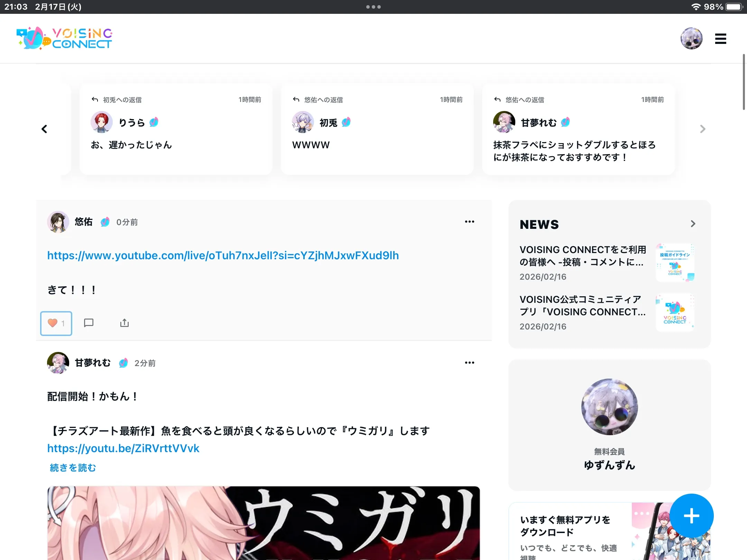The image size is (747, 560).
Task: Open options menu on 悠佑's post
Action: pos(469,222)
